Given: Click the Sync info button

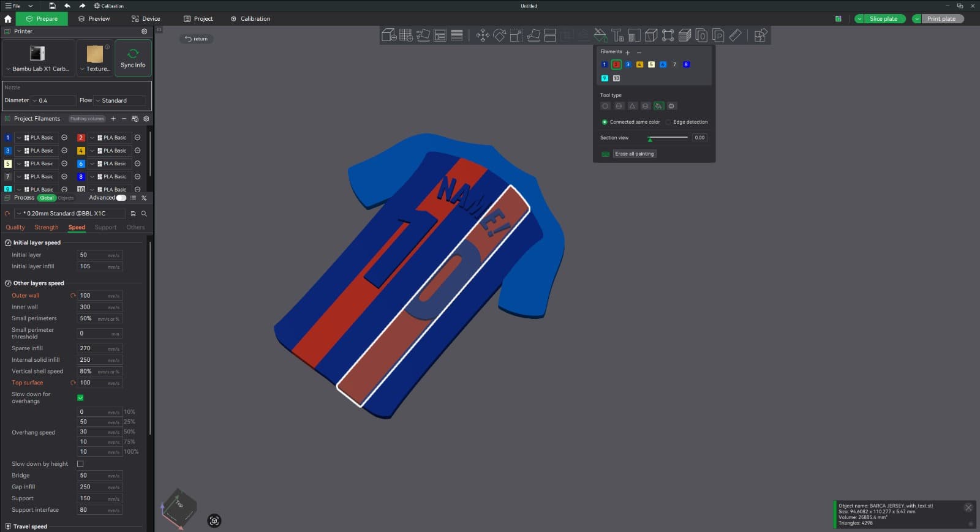Looking at the screenshot, I should (133, 58).
